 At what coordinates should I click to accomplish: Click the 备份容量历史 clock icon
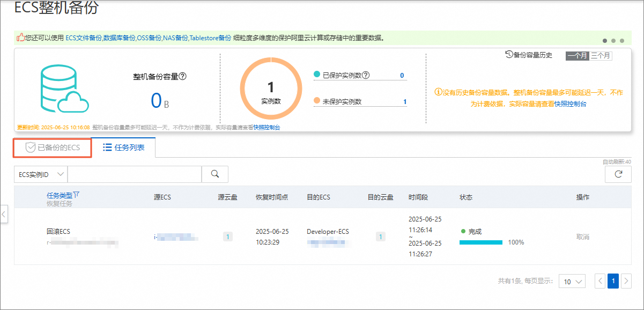[x=509, y=55]
